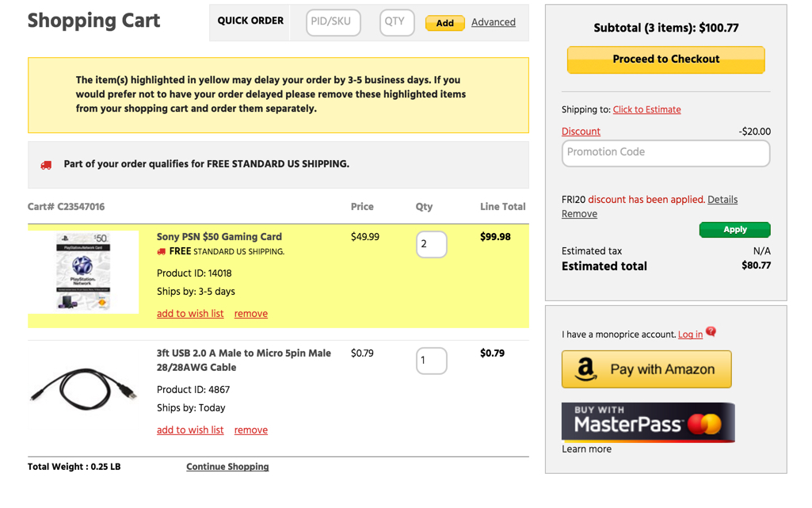Open Sony PSN $50 Gaming Card product

pyautogui.click(x=219, y=237)
